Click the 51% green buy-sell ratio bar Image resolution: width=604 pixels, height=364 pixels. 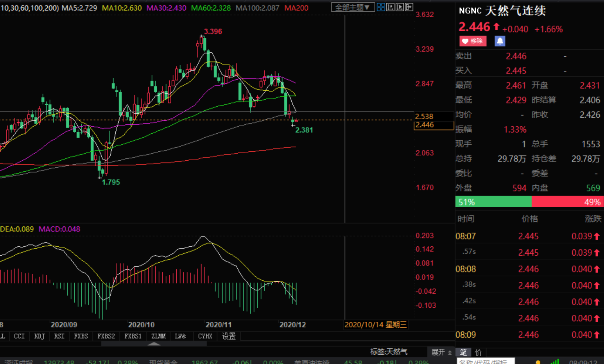(x=493, y=202)
